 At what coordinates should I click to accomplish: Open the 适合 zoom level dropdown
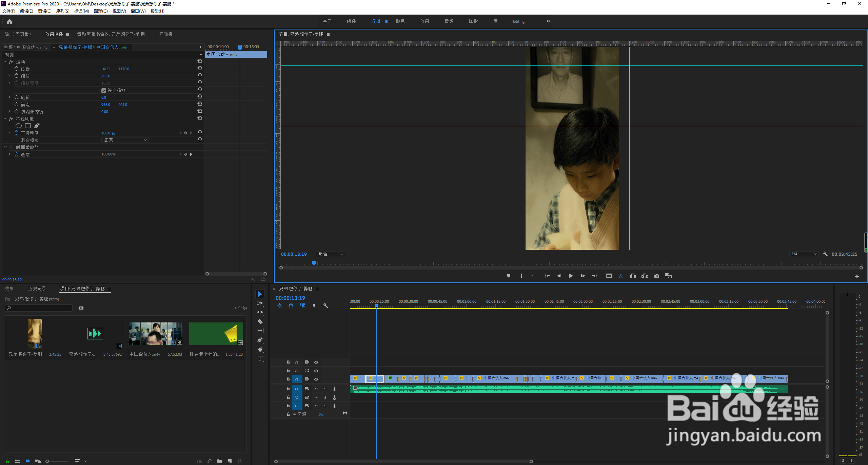[331, 254]
